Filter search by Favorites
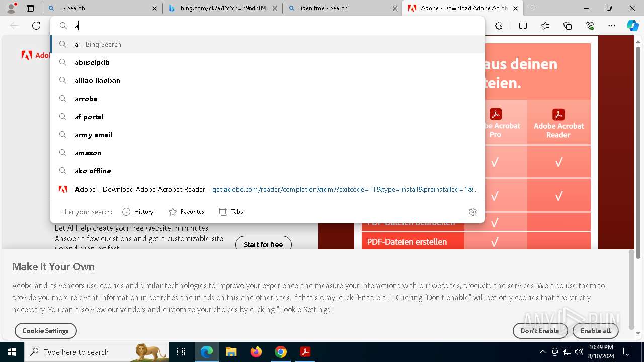Screen dimensions: 644x362 pos(186,212)
